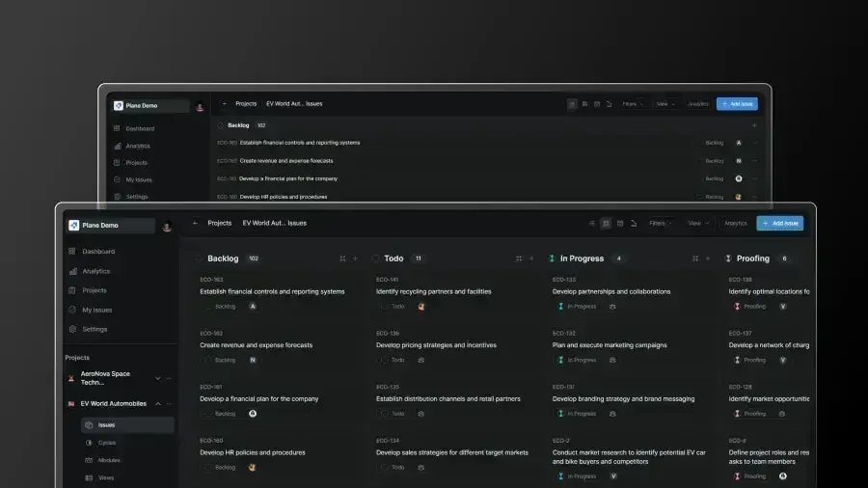Click Add Issue button in back window

pyautogui.click(x=737, y=104)
